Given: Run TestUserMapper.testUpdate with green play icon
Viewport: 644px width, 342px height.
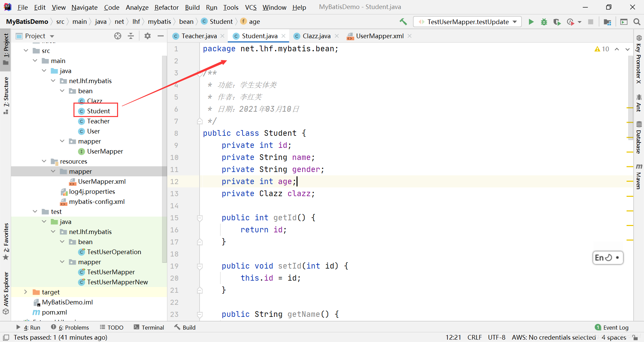Looking at the screenshot, I should coord(531,22).
